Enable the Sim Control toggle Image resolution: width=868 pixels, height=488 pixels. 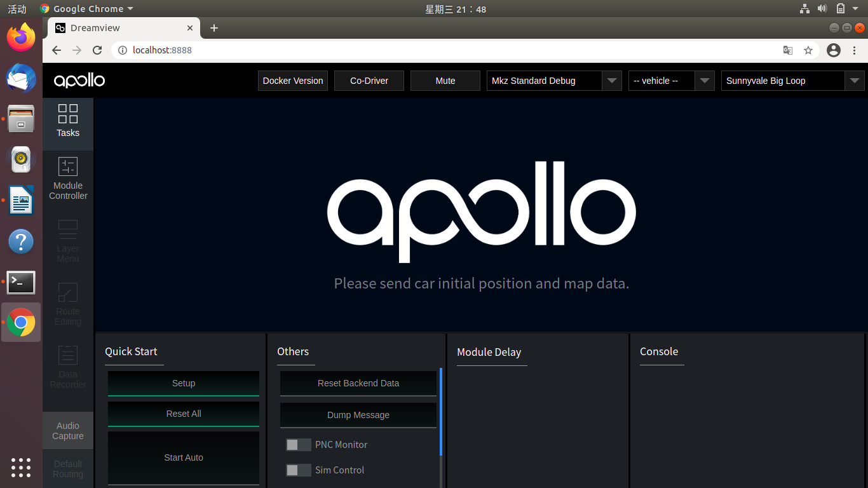pos(298,470)
